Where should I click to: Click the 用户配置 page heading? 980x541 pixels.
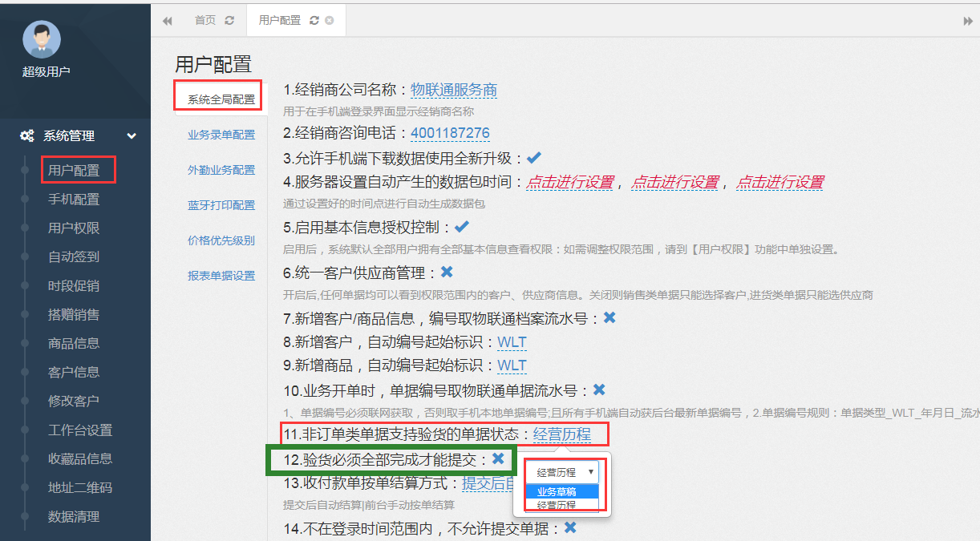(213, 64)
